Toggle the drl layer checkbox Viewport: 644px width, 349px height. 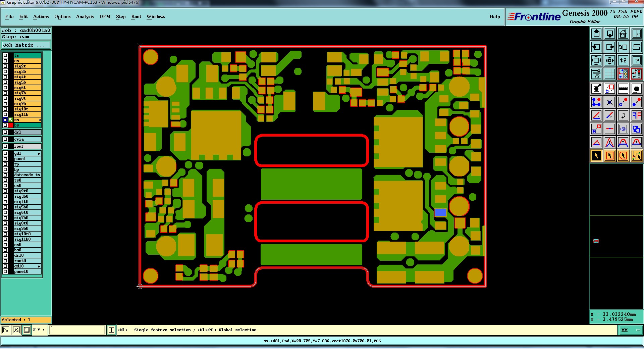point(5,132)
